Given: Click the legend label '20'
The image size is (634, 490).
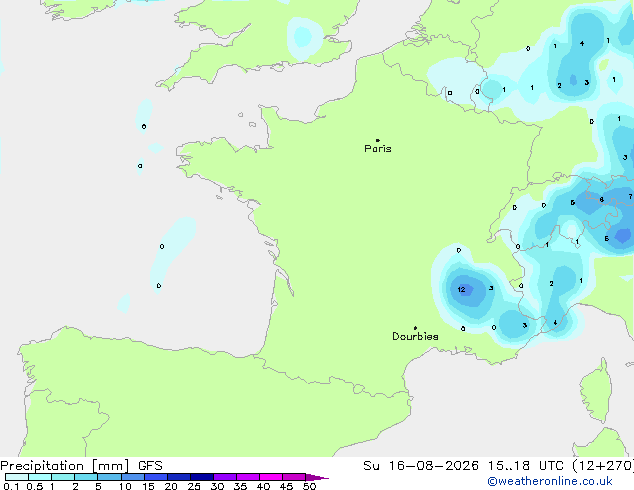Looking at the screenshot, I should 171,486.
